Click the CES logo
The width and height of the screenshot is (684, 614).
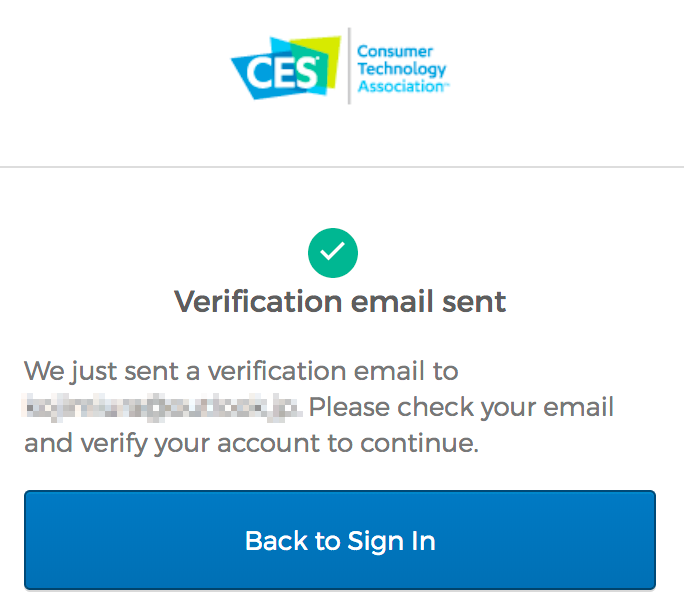tap(286, 68)
